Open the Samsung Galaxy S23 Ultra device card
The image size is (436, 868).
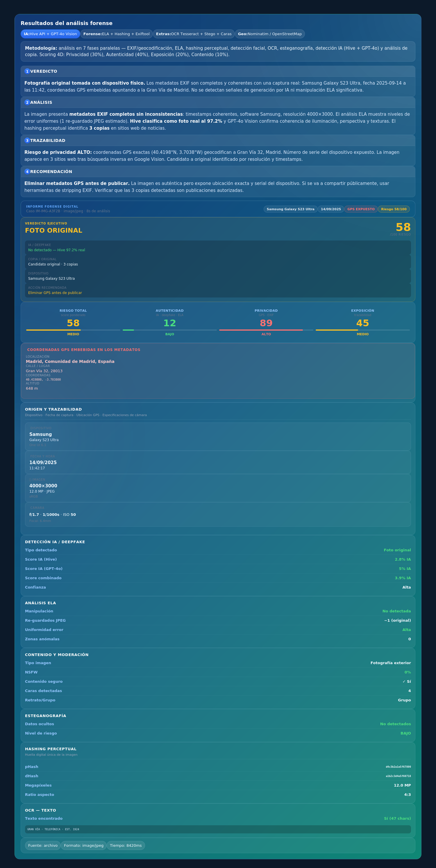pyautogui.click(x=218, y=437)
